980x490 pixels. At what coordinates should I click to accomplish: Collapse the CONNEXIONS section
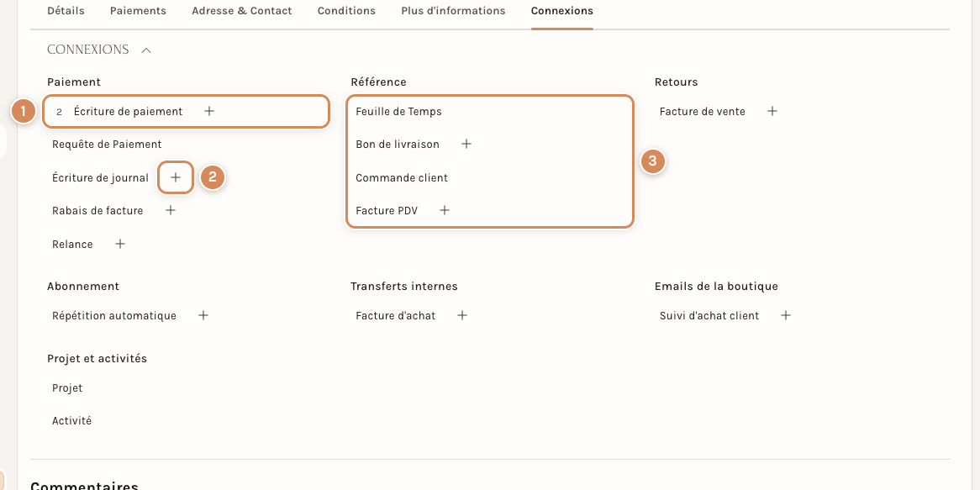click(146, 50)
